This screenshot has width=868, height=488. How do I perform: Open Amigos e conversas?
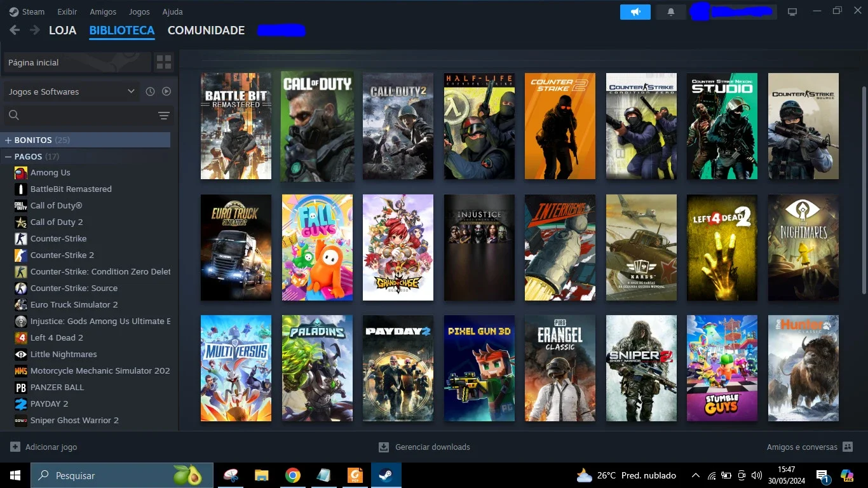[x=810, y=447]
